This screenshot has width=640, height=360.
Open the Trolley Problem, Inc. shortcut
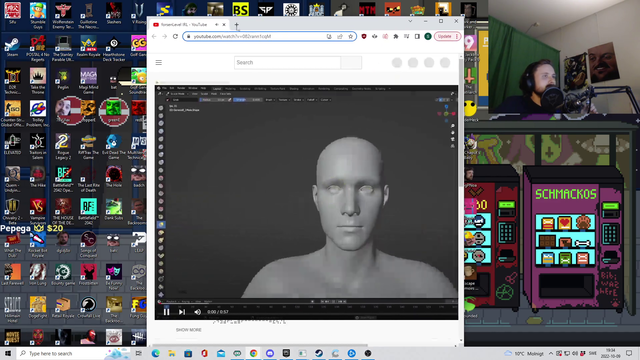[38, 113]
